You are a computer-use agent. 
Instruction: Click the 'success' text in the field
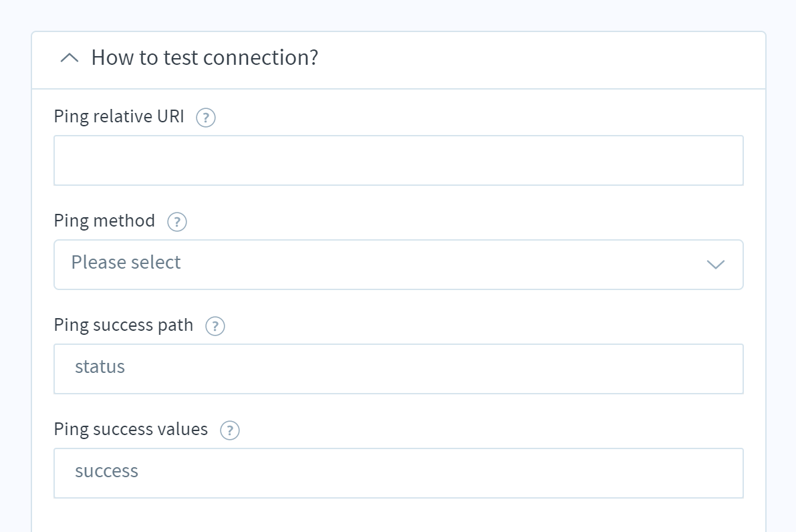pyautogui.click(x=107, y=472)
